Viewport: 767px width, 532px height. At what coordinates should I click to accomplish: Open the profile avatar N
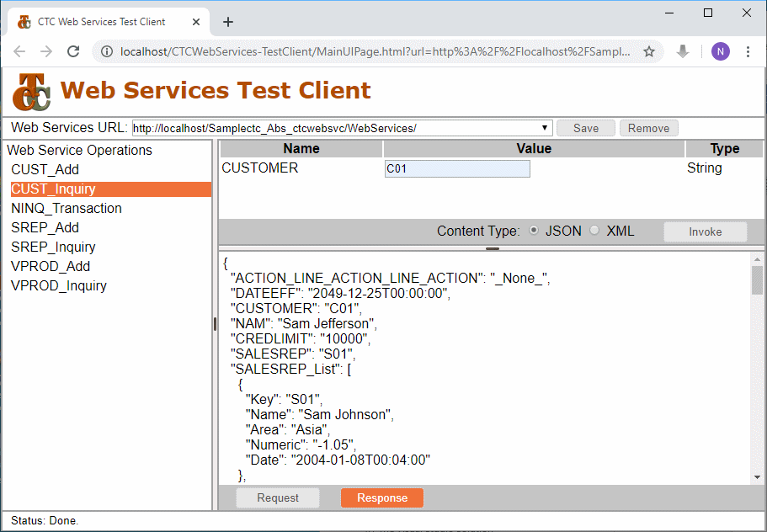pyautogui.click(x=720, y=51)
